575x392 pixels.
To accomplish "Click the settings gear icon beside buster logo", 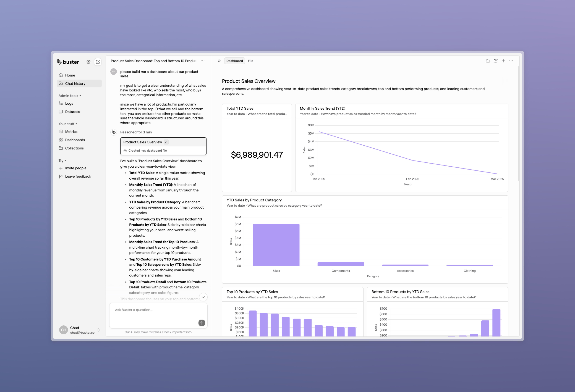I will click(x=88, y=62).
